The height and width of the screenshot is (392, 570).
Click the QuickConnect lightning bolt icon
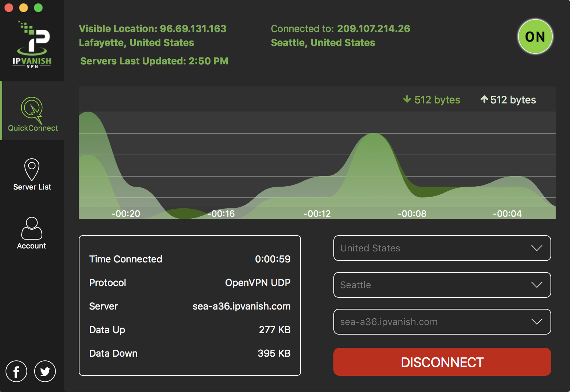pos(32,110)
